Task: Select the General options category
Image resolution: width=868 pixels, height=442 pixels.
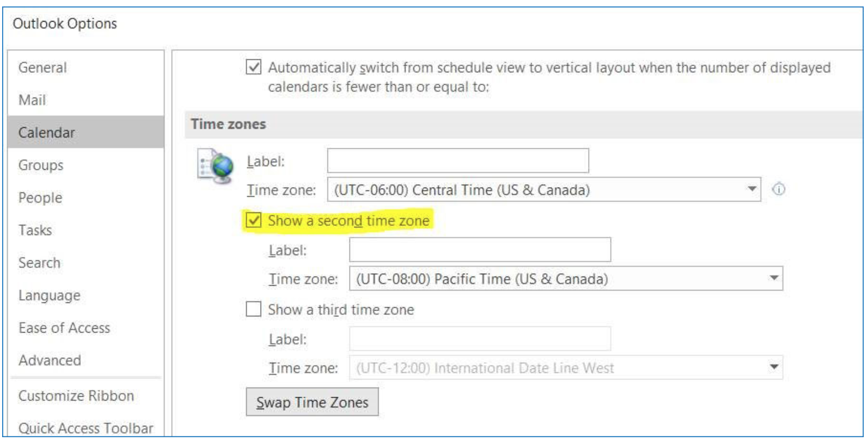Action: (43, 67)
